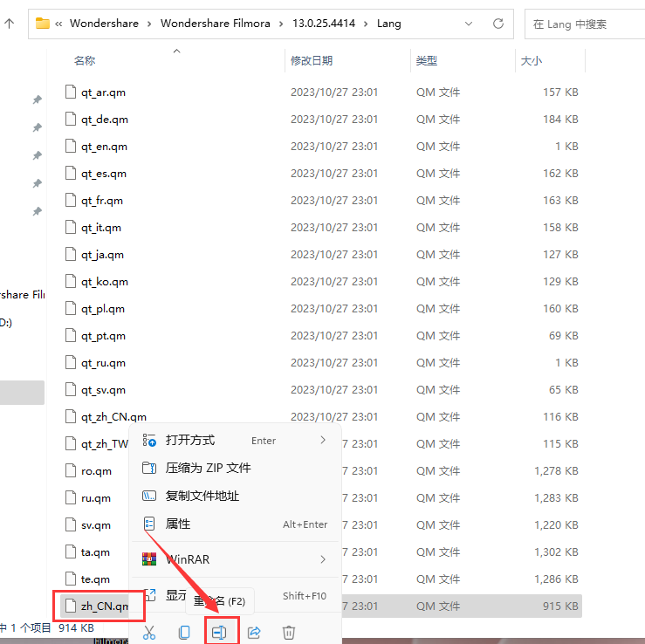The height and width of the screenshot is (644, 645).
Task: Select the file qt_pl.qm
Action: click(103, 309)
